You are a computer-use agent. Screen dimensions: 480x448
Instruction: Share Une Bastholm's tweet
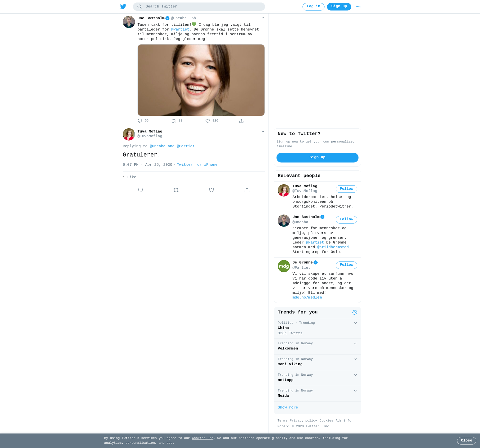[x=241, y=121]
